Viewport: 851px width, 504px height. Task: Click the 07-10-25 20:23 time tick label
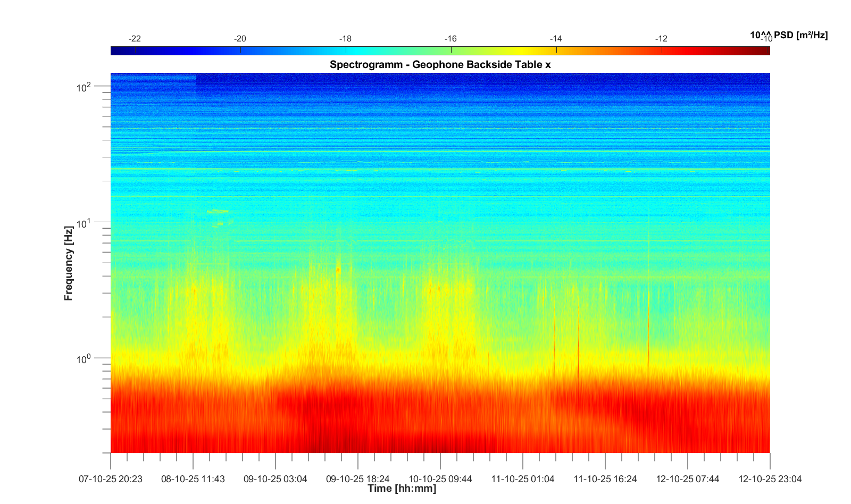pos(111,479)
